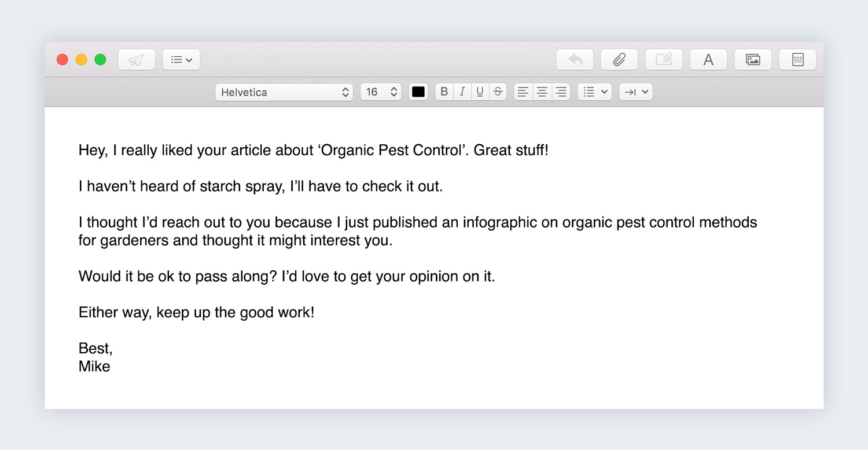Image resolution: width=868 pixels, height=450 pixels.
Task: Click the Send paper plane icon
Action: click(x=137, y=60)
